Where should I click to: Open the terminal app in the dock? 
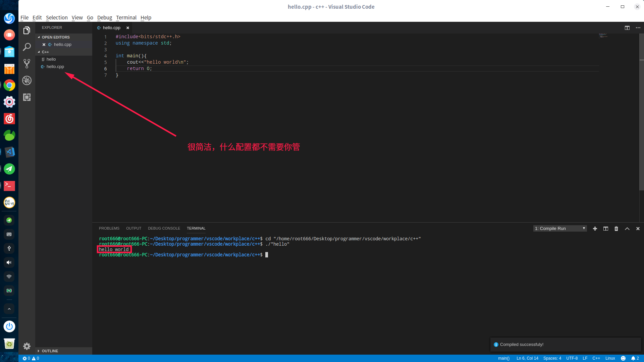point(9,186)
